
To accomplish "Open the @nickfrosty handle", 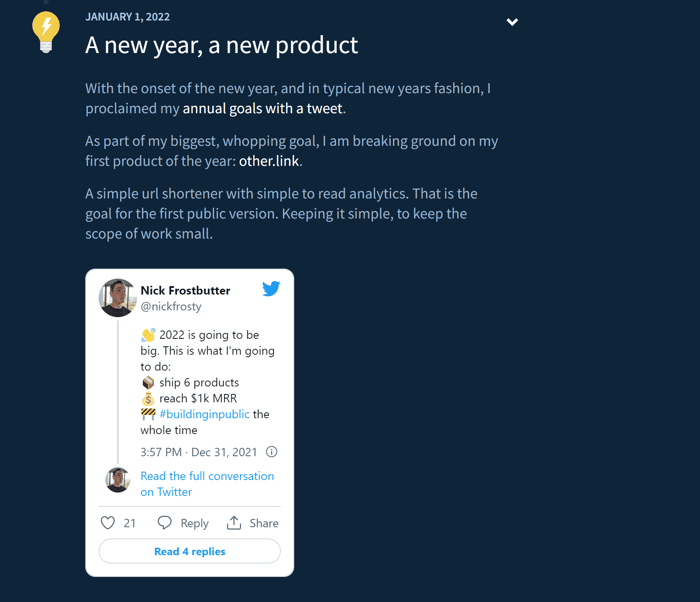I will point(171,306).
